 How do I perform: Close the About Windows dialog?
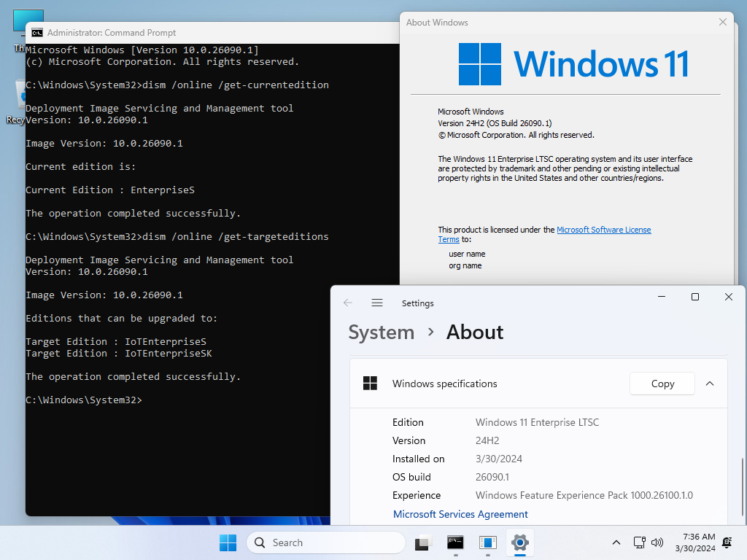point(723,22)
